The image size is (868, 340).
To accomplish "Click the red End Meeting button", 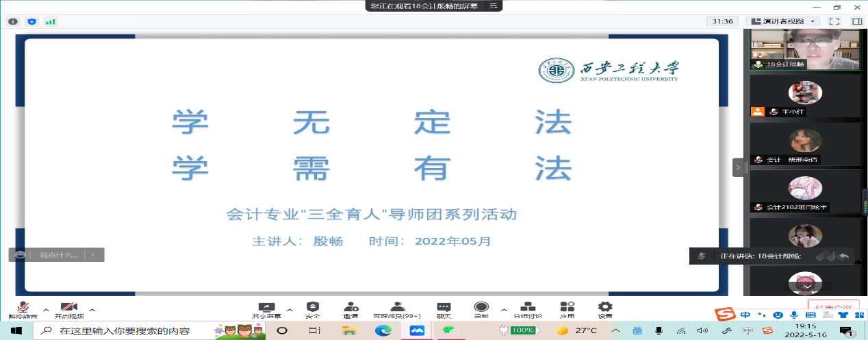I will [x=832, y=307].
